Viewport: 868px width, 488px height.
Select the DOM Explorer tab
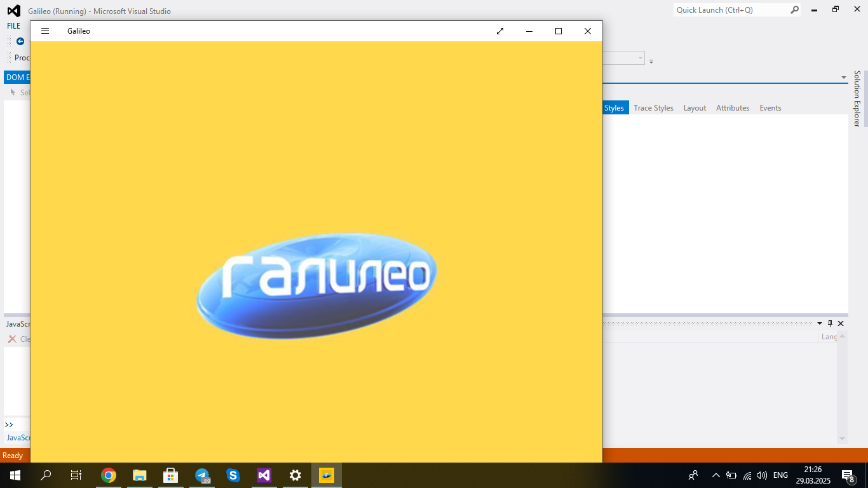17,78
